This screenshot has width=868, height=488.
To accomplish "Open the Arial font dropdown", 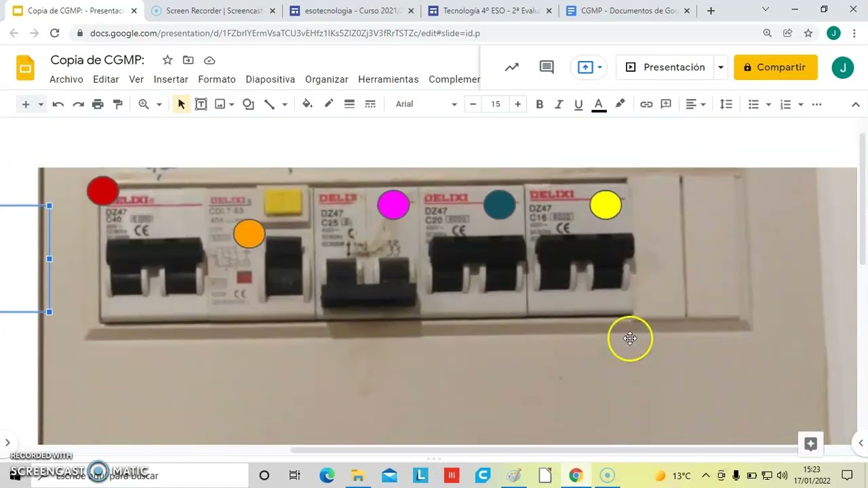I will [x=427, y=104].
